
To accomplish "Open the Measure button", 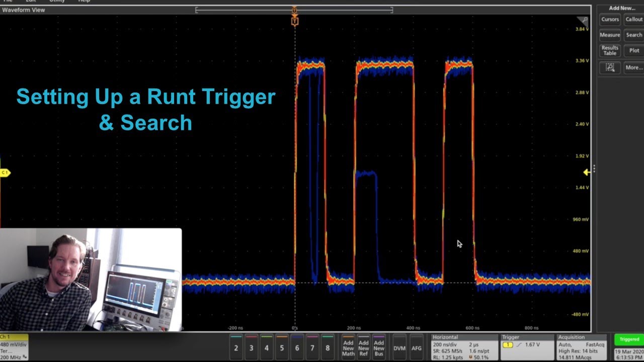I will [x=610, y=35].
